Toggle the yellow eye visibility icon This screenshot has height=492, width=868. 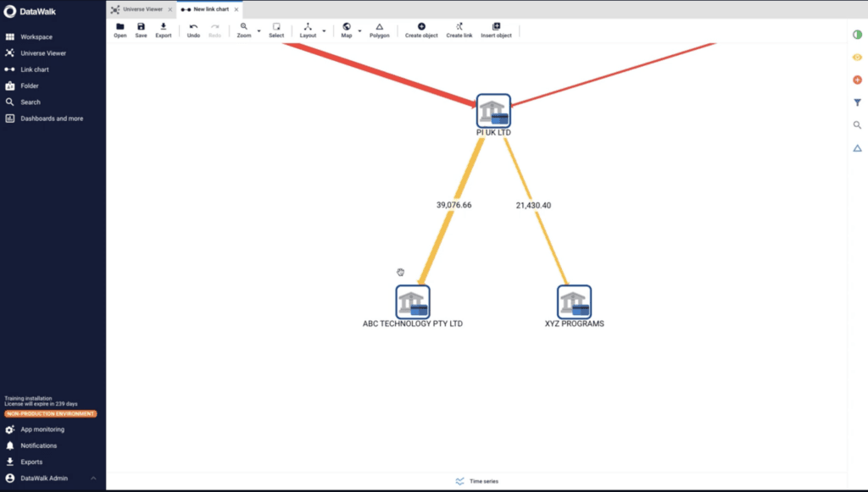[x=857, y=57]
